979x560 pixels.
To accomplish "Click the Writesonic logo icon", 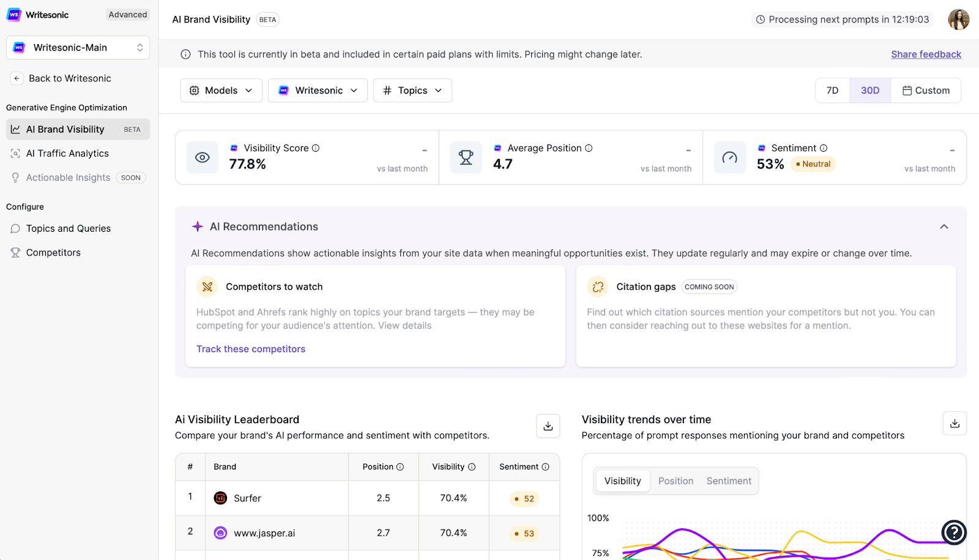I will click(x=13, y=15).
